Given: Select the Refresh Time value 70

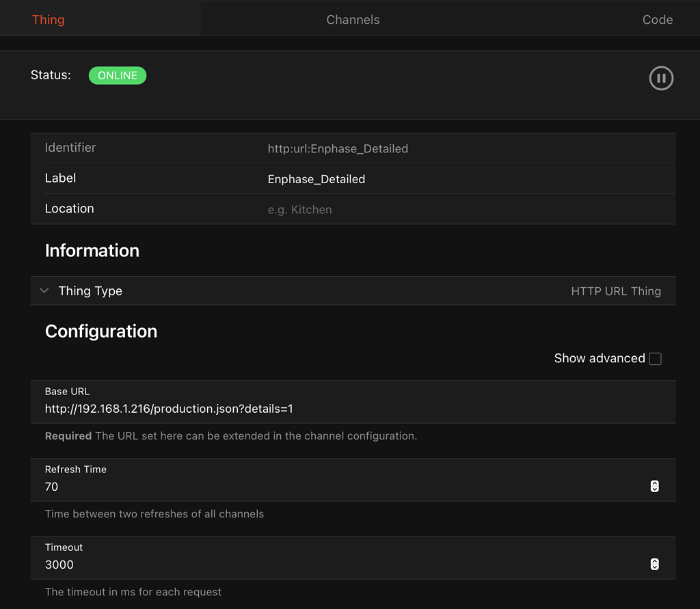Looking at the screenshot, I should (x=51, y=486).
